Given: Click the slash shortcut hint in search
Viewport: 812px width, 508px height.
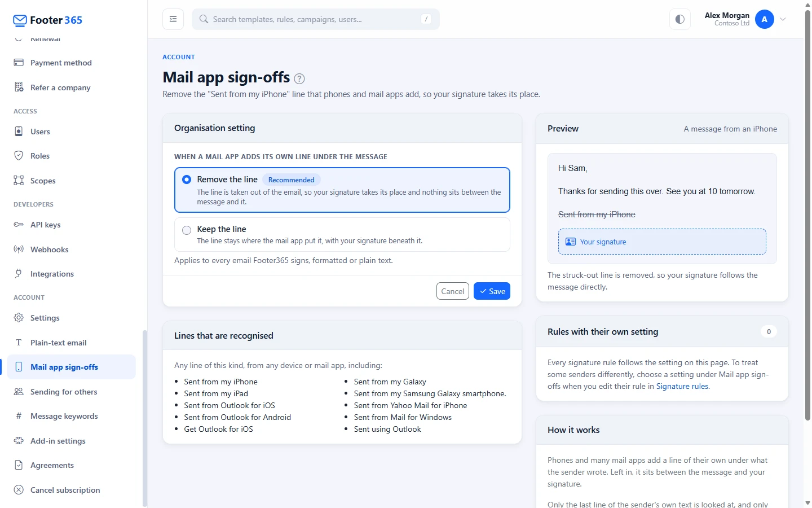Looking at the screenshot, I should pos(426,19).
